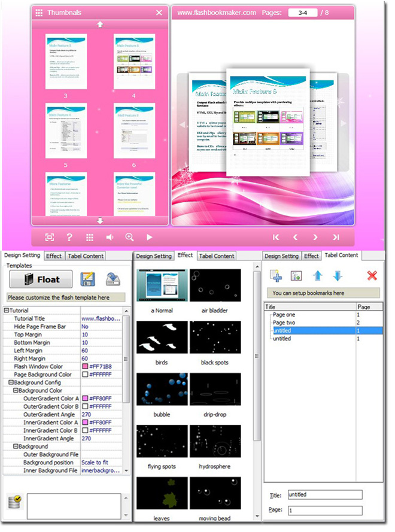This screenshot has width=395, height=532.
Task: Click Background position value 'Scale to fit'
Action: click(95, 463)
